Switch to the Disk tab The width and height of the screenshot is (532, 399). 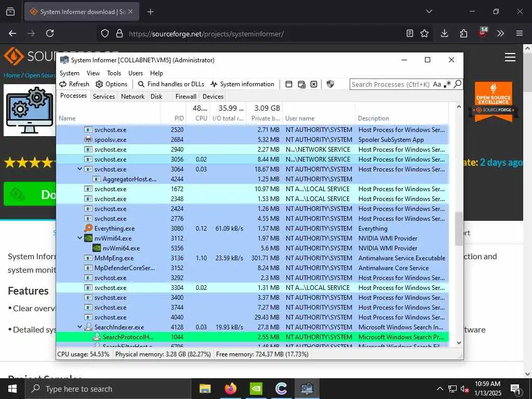156,96
